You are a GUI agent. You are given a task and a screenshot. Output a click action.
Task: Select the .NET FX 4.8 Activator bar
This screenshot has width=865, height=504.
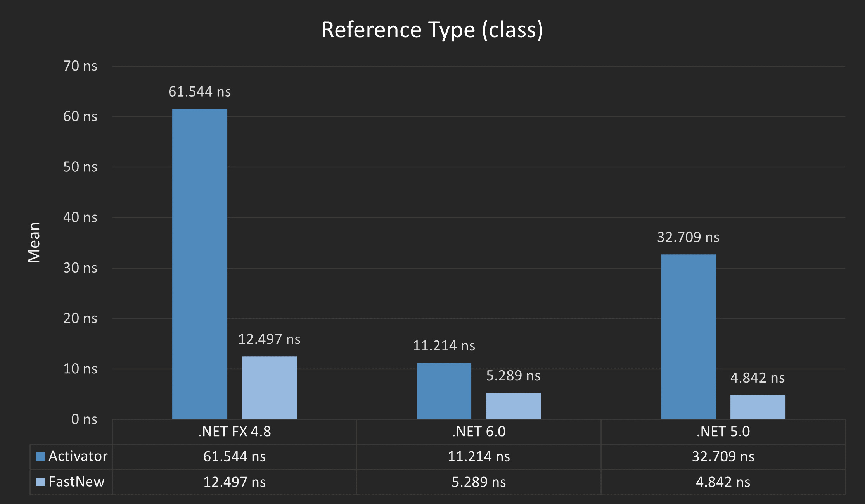pos(199,264)
